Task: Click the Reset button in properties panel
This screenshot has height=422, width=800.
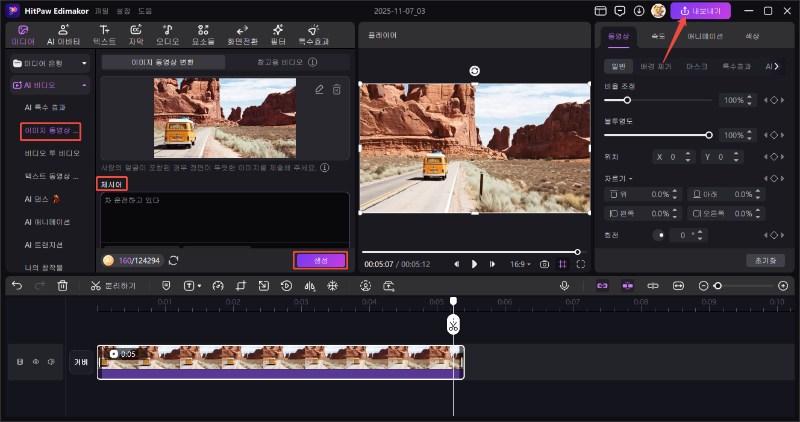Action: click(765, 260)
